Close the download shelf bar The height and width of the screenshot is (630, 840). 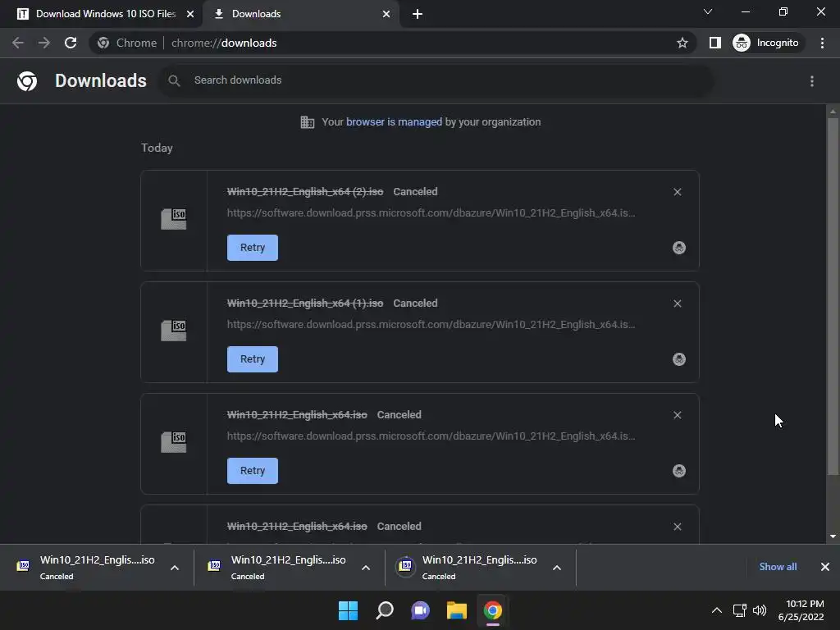pos(825,567)
